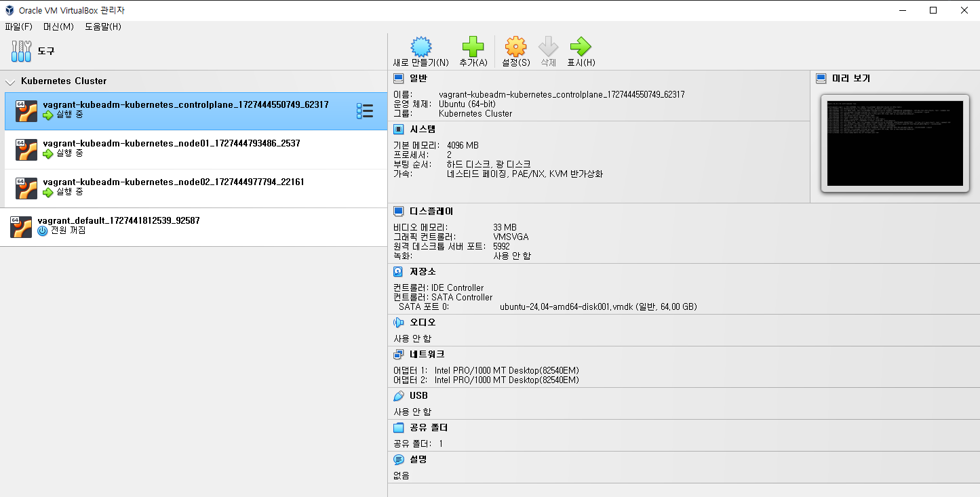
Task: Click the remote desktop port 5992 value
Action: click(501, 246)
